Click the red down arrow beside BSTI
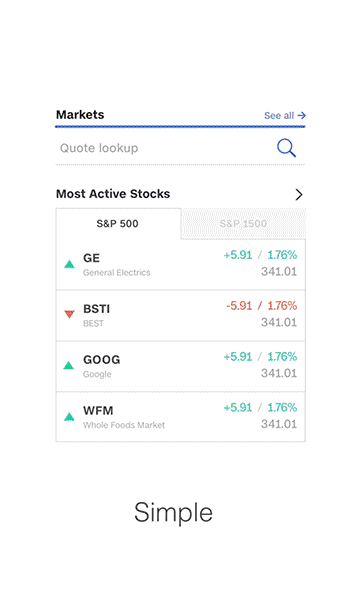Viewport: 363px width, 600px height. coord(69,314)
